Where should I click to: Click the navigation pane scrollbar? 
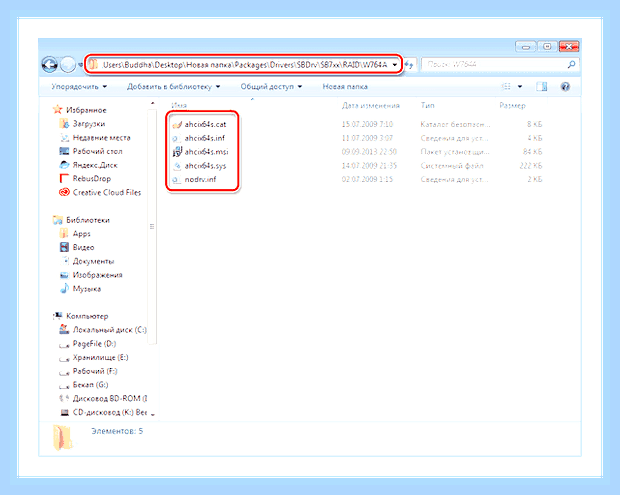pos(152,226)
